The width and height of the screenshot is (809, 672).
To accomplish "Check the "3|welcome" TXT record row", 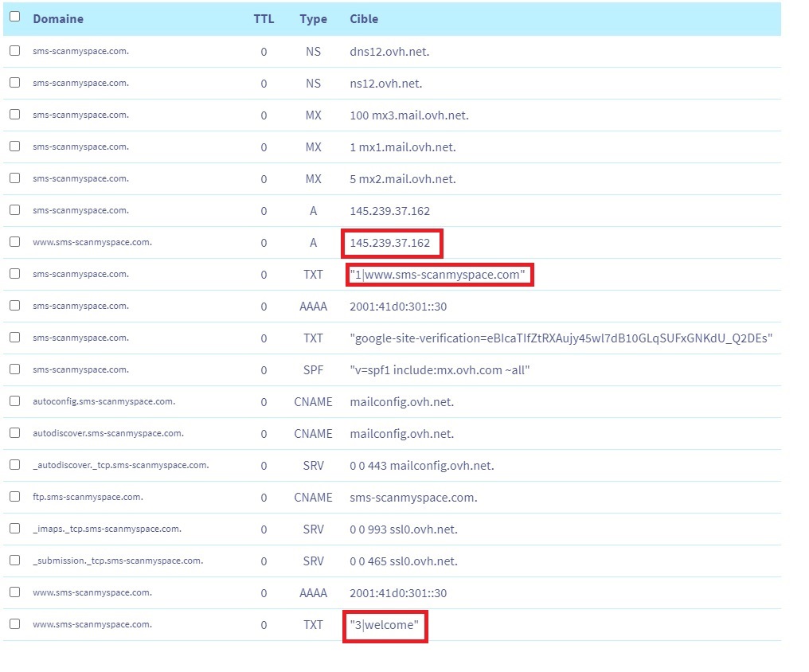I will point(14,623).
